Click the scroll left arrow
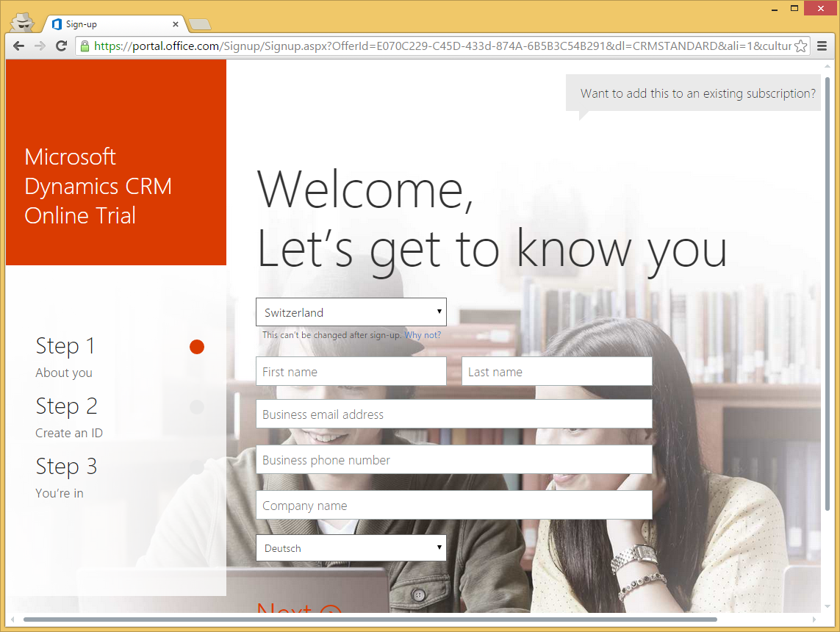Image resolution: width=840 pixels, height=632 pixels. [x=12, y=620]
